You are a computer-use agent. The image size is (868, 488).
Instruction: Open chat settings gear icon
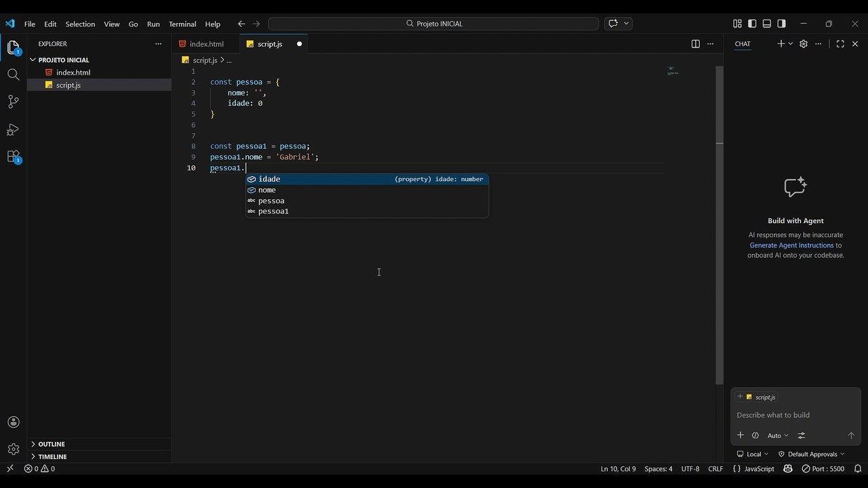click(x=804, y=44)
